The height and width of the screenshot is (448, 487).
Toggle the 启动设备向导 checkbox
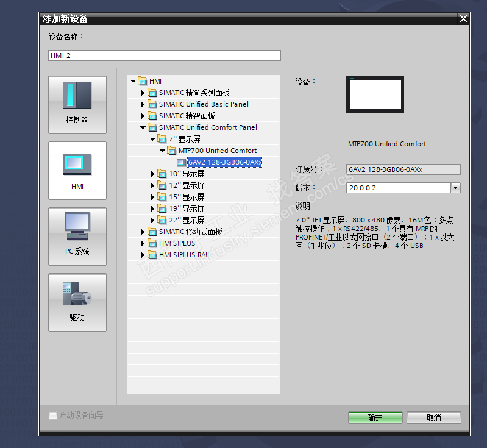[x=53, y=416]
